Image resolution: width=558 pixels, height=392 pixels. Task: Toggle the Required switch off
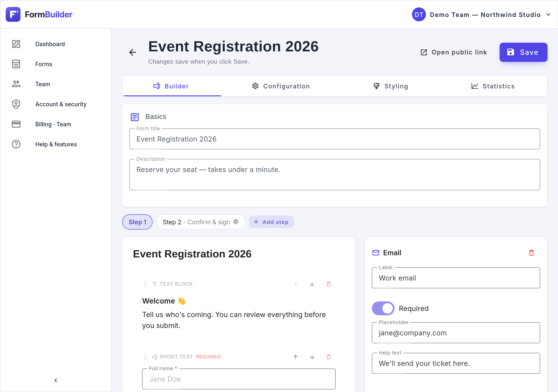click(x=383, y=308)
